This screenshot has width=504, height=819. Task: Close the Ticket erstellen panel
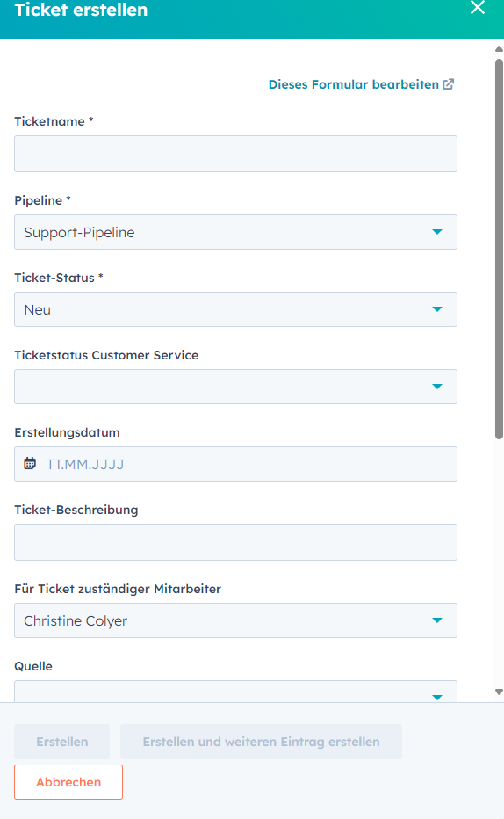(x=478, y=7)
